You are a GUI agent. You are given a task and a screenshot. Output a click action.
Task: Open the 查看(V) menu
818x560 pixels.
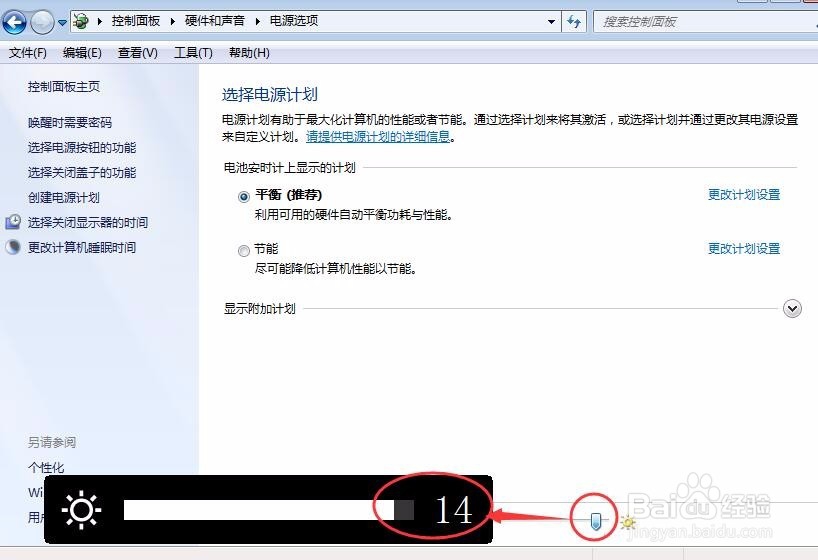tap(138, 53)
